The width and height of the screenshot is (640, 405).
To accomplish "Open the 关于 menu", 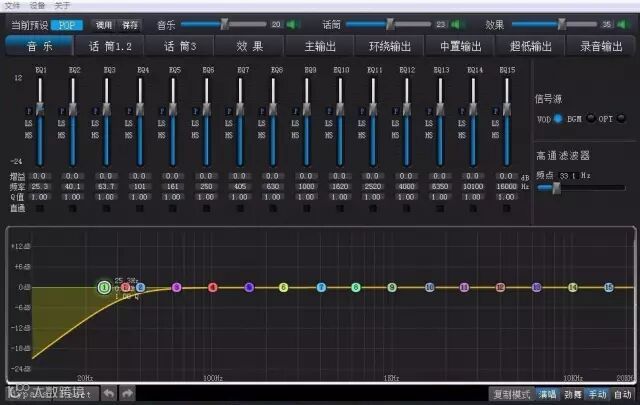I will (x=62, y=6).
